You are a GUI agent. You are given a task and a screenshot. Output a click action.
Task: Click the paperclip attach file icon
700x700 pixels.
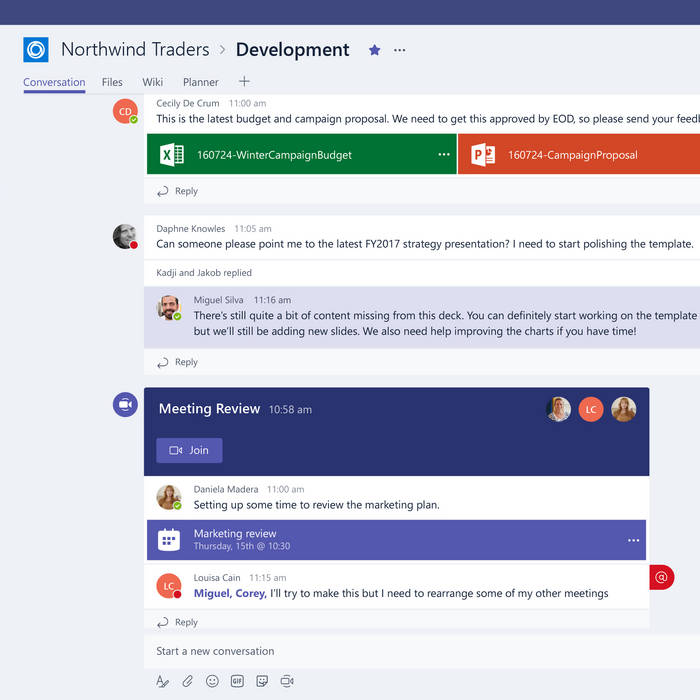click(x=187, y=681)
